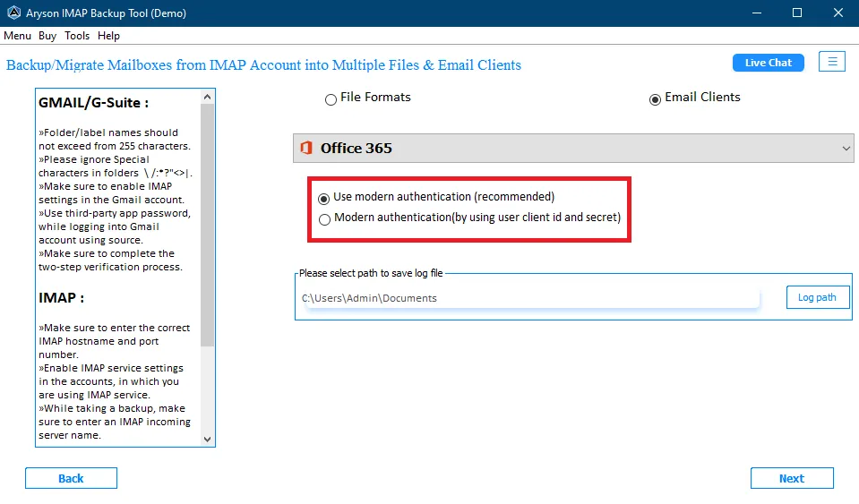Image resolution: width=859 pixels, height=504 pixels.
Task: Choose Modern authentication by client id and secret
Action: pyautogui.click(x=324, y=219)
